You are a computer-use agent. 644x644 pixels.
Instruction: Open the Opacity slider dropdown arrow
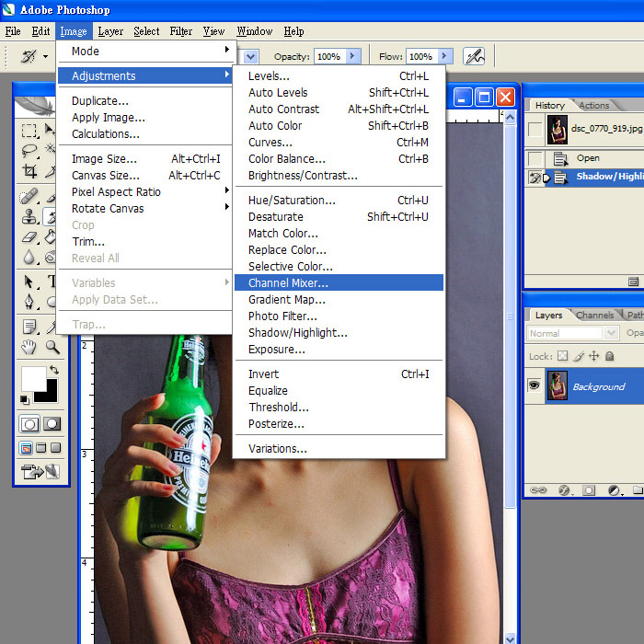click(354, 56)
